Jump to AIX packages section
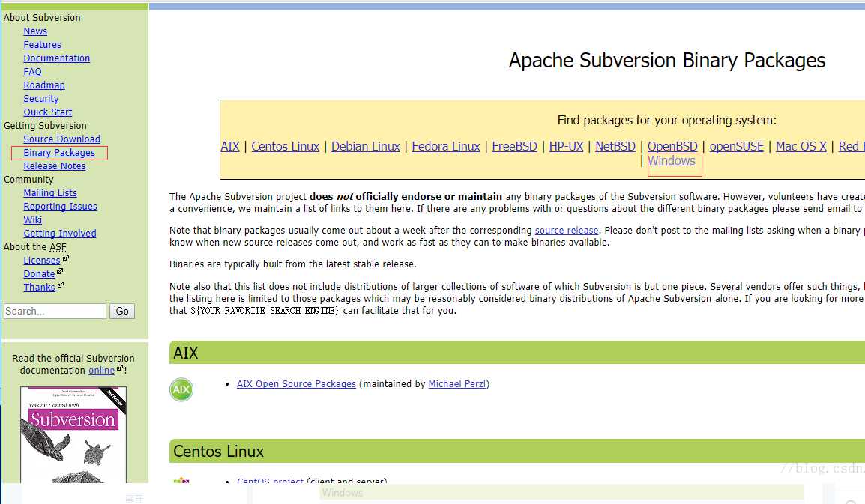This screenshot has height=504, width=865. (230, 147)
